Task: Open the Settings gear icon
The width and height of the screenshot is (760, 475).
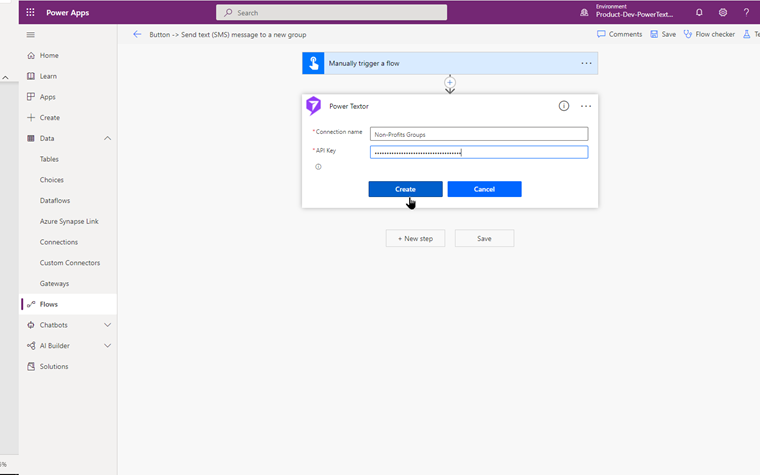Action: (723, 13)
